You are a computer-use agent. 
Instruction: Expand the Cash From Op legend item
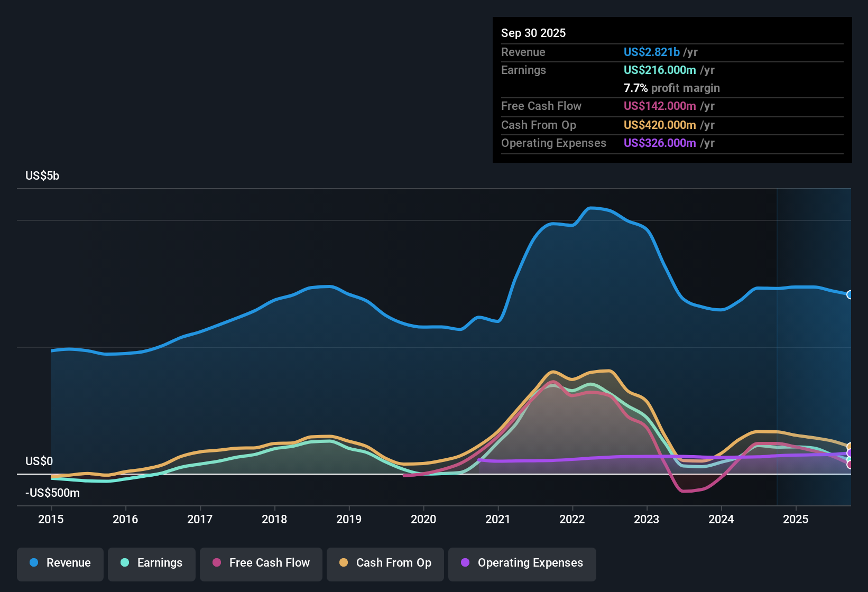[385, 563]
